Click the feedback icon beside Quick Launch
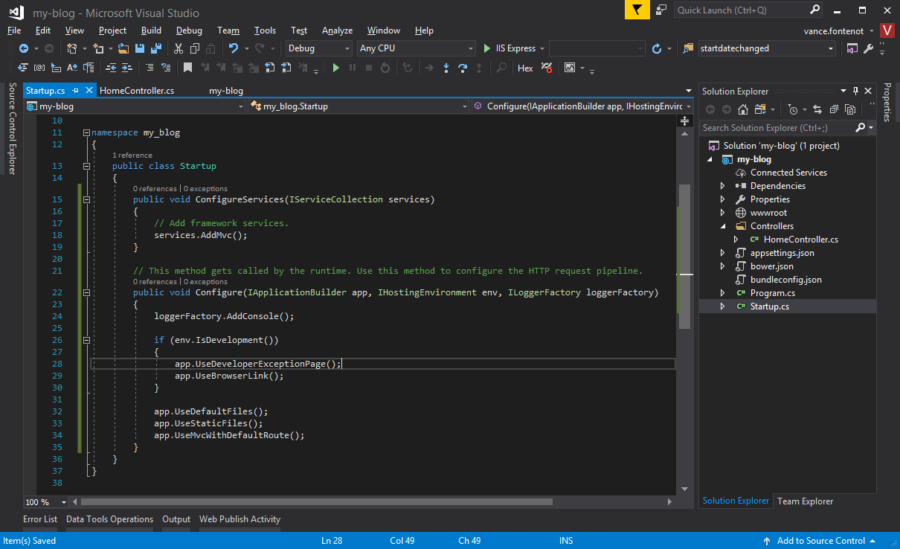 (x=661, y=10)
